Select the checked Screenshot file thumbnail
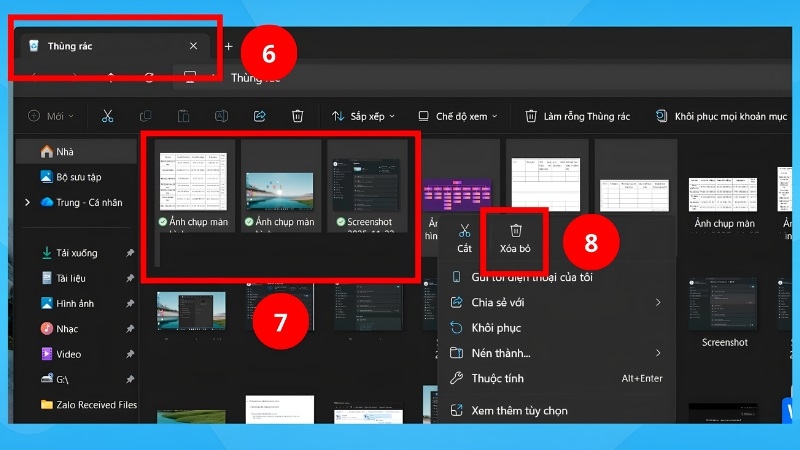The height and width of the screenshot is (450, 800). coord(367,186)
